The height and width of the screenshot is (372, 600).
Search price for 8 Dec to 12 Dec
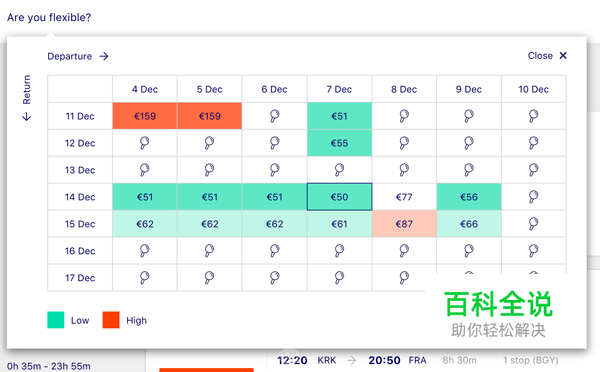[404, 143]
